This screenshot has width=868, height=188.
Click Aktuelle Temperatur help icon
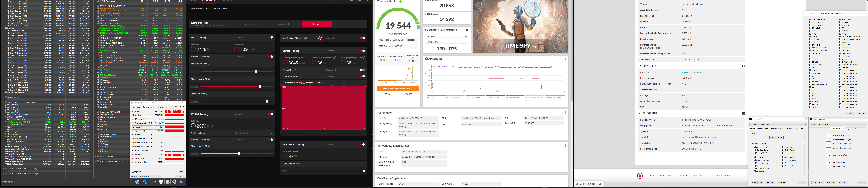coord(335,57)
